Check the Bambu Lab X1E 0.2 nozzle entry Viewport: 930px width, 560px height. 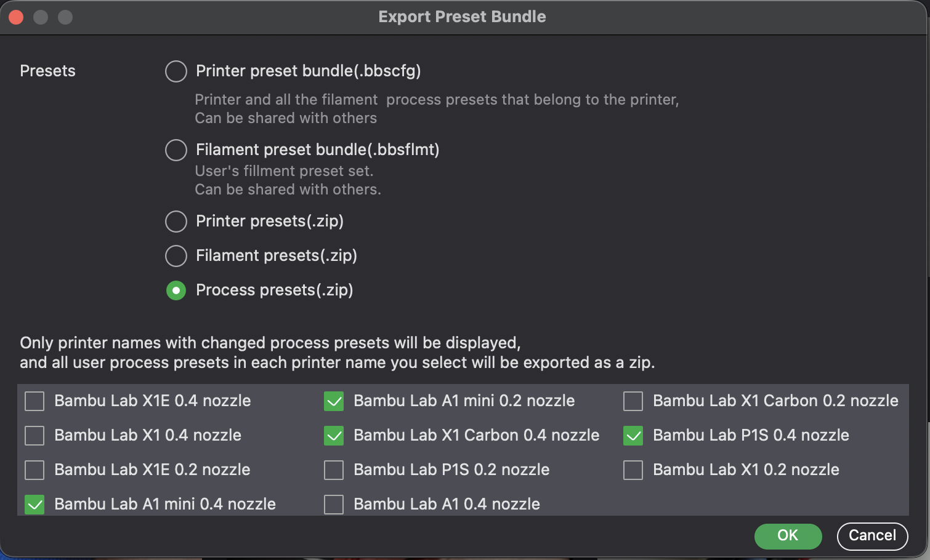(34, 470)
